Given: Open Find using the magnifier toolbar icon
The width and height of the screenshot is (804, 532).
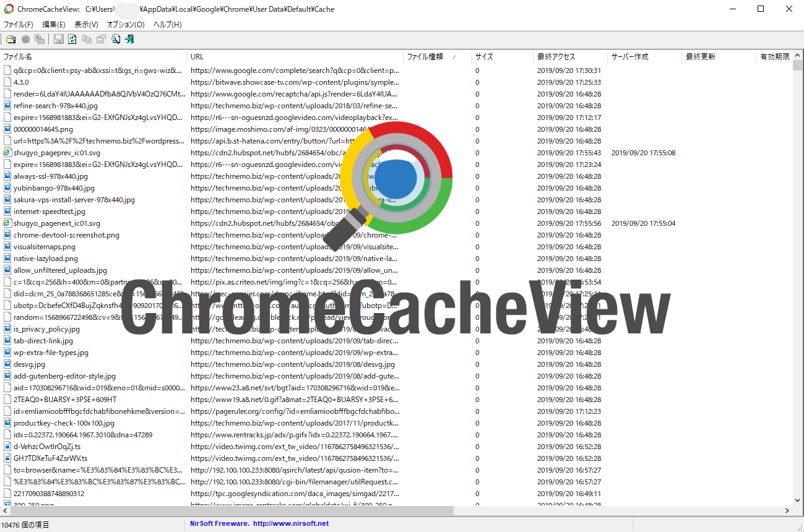Looking at the screenshot, I should (115, 40).
